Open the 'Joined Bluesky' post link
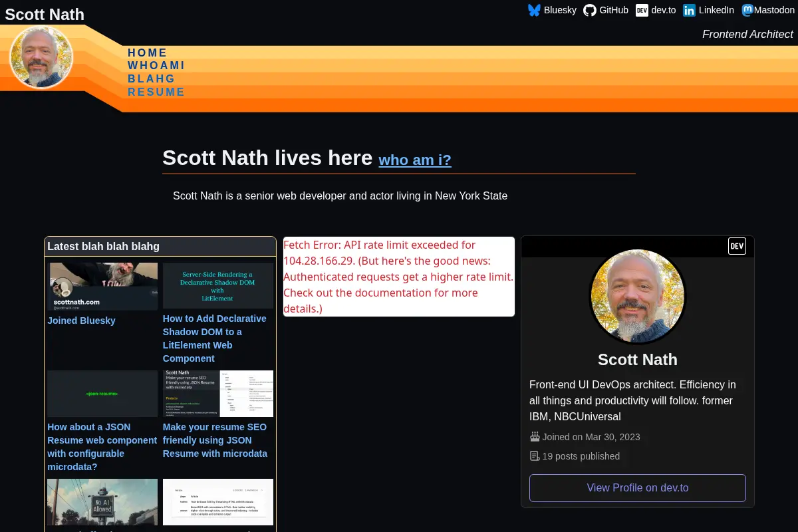798x532 pixels. point(81,321)
